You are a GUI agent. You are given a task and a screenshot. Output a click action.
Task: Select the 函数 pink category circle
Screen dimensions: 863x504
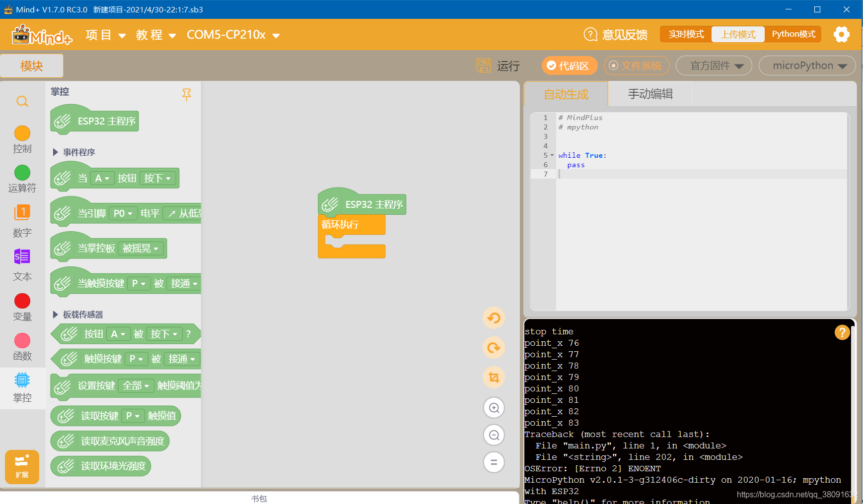pos(22,340)
